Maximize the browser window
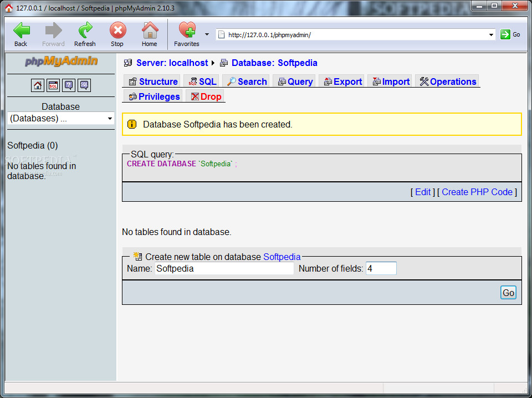This screenshot has height=398, width=532. (494, 6)
